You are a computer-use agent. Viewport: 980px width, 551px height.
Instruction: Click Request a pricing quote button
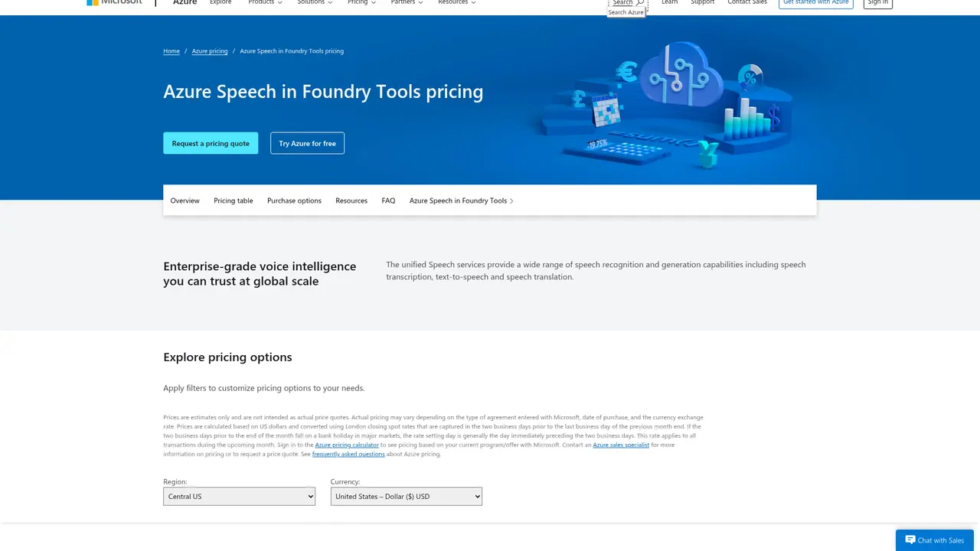click(x=211, y=143)
